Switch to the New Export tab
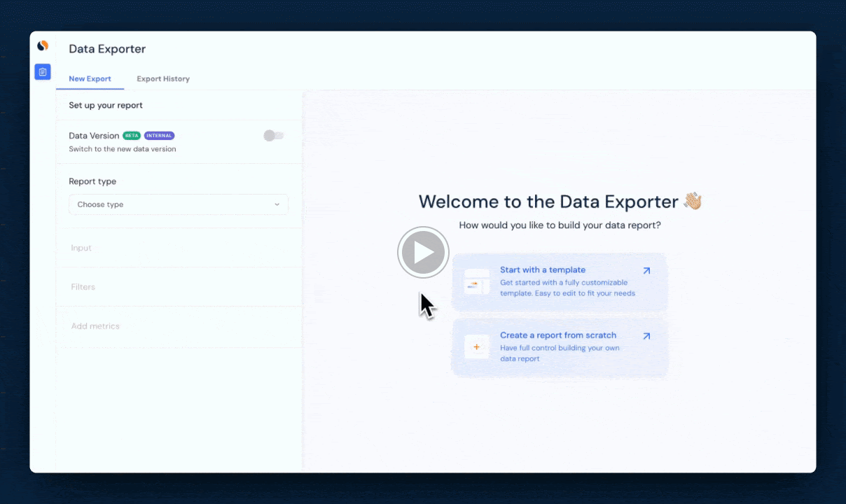 click(90, 79)
